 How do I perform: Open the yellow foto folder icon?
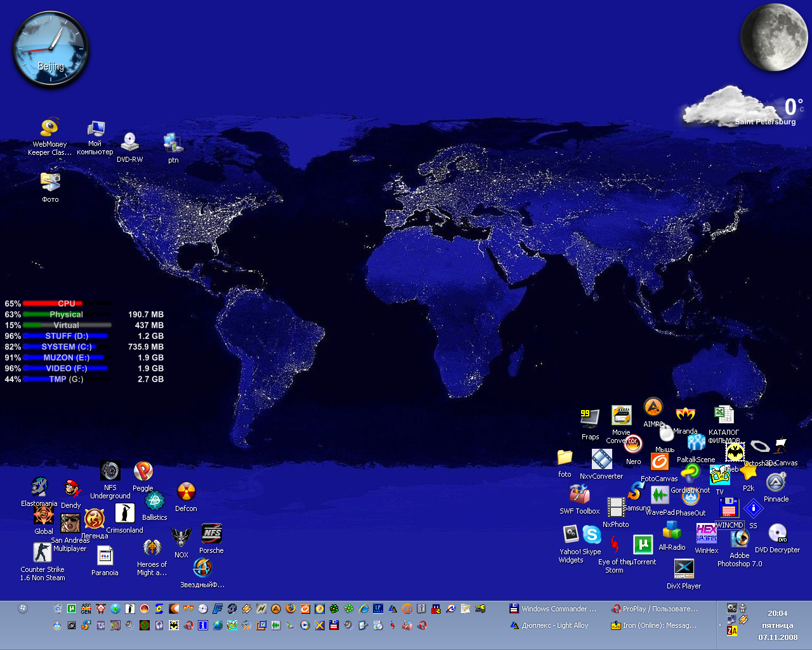tap(565, 458)
